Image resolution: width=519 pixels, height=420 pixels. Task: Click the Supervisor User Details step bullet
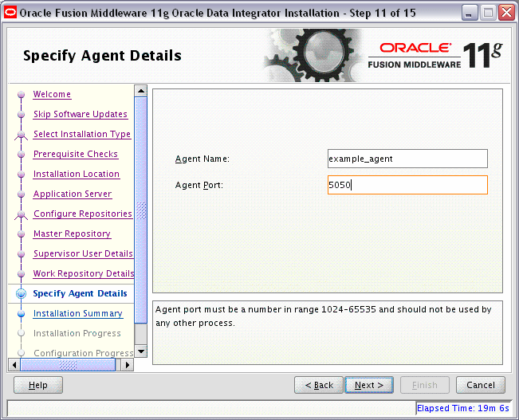pos(22,254)
